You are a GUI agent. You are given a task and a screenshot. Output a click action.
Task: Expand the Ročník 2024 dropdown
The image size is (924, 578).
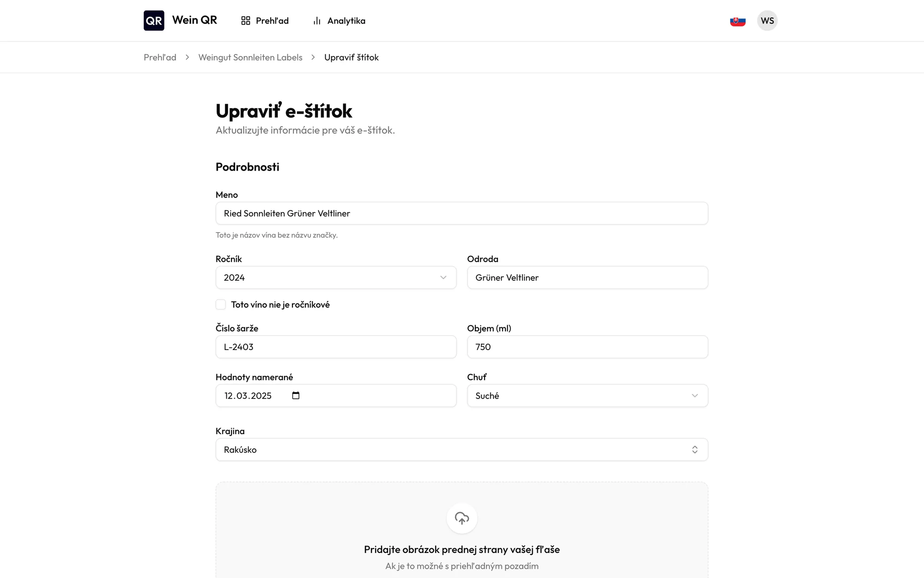[336, 277]
